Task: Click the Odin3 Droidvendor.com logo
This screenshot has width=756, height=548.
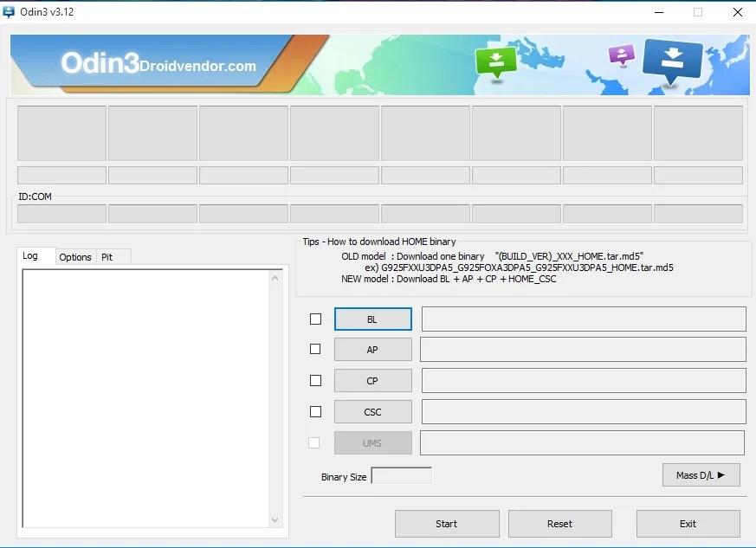Action: pyautogui.click(x=158, y=63)
